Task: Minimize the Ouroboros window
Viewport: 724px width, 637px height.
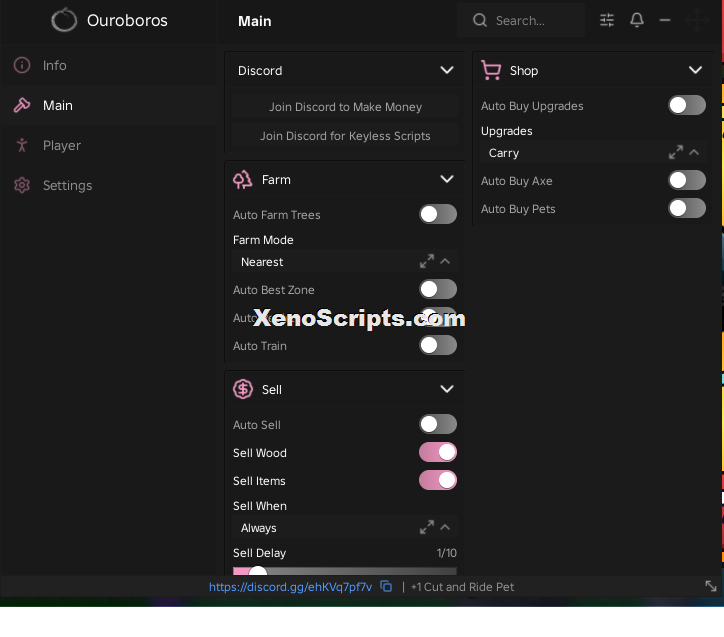Action: tap(665, 20)
